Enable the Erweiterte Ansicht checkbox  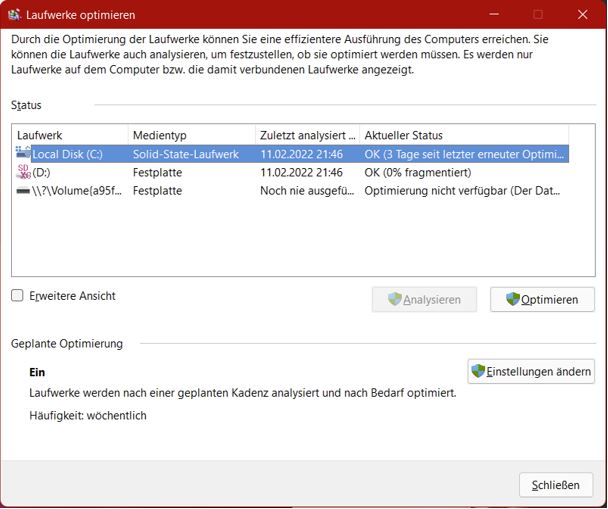click(x=18, y=296)
